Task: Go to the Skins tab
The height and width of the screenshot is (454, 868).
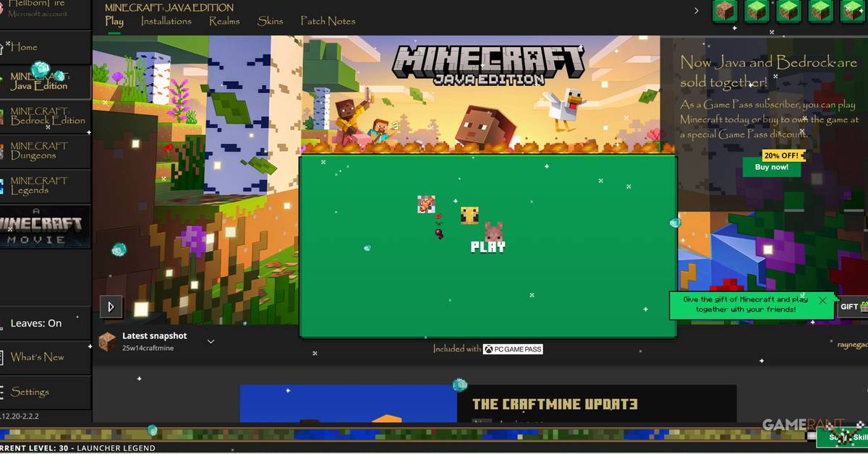Action: pos(271,21)
